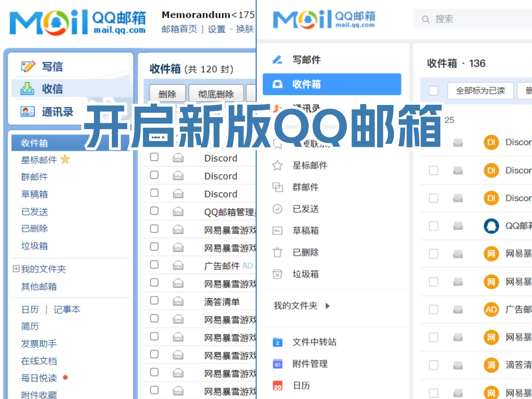Click the write-letter pencil icon in old version
532x399 pixels.
pyautogui.click(x=28, y=66)
